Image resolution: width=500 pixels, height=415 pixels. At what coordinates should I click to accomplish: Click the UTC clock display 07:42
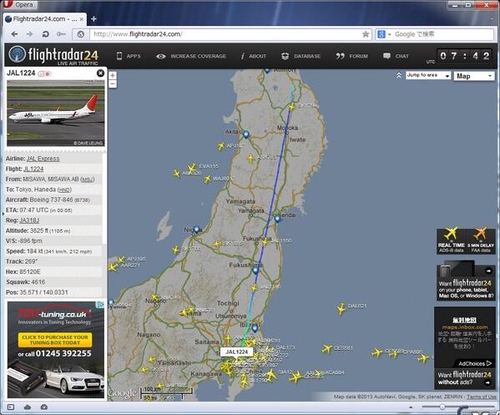pos(464,56)
